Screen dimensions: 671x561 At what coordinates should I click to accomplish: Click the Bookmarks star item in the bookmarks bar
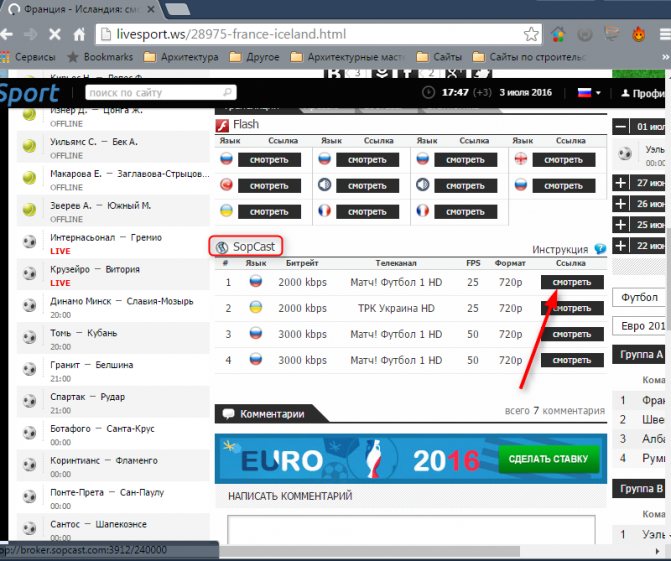100,57
